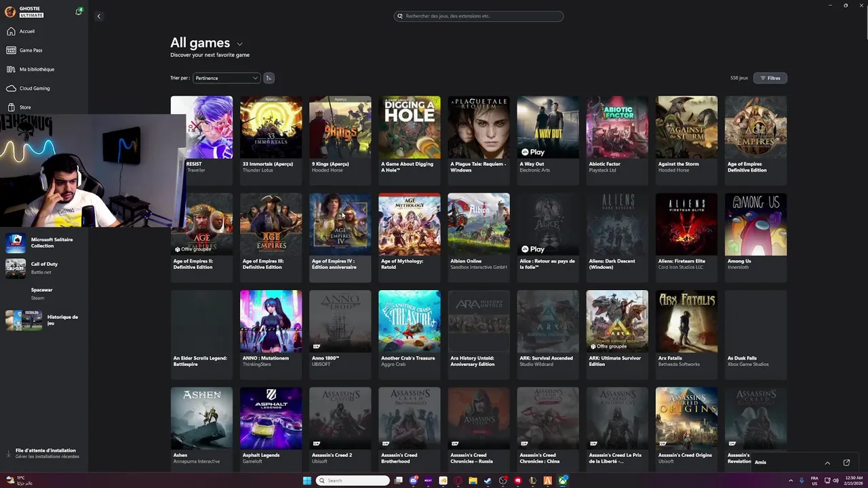Image resolution: width=868 pixels, height=488 pixels.
Task: Open Asphalt Legends game cover
Action: click(271, 418)
